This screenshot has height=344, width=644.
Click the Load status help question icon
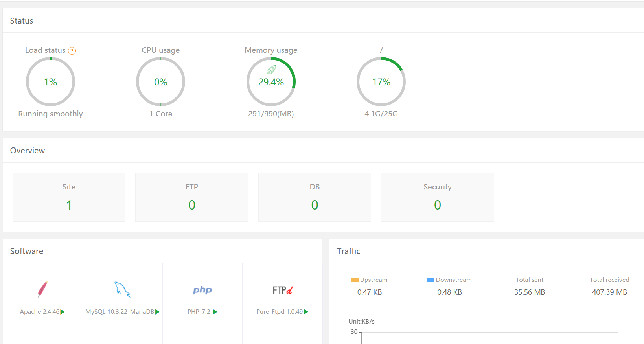coord(72,51)
